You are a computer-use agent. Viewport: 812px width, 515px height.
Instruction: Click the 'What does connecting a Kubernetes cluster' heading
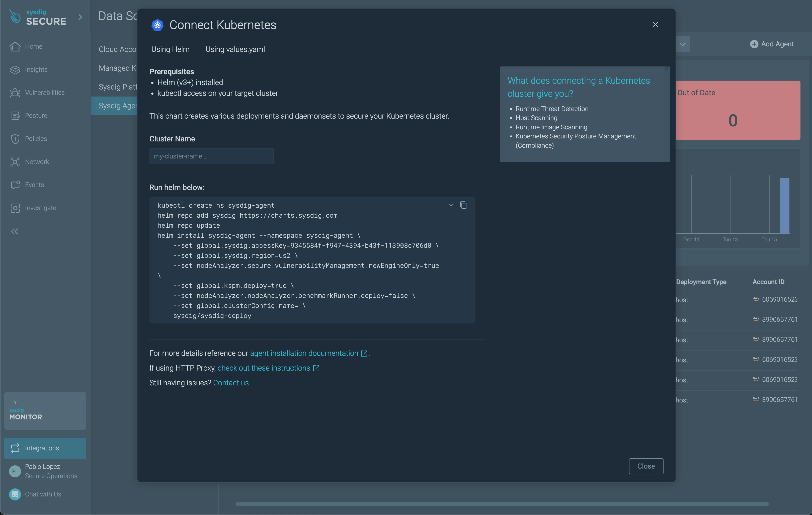(579, 87)
